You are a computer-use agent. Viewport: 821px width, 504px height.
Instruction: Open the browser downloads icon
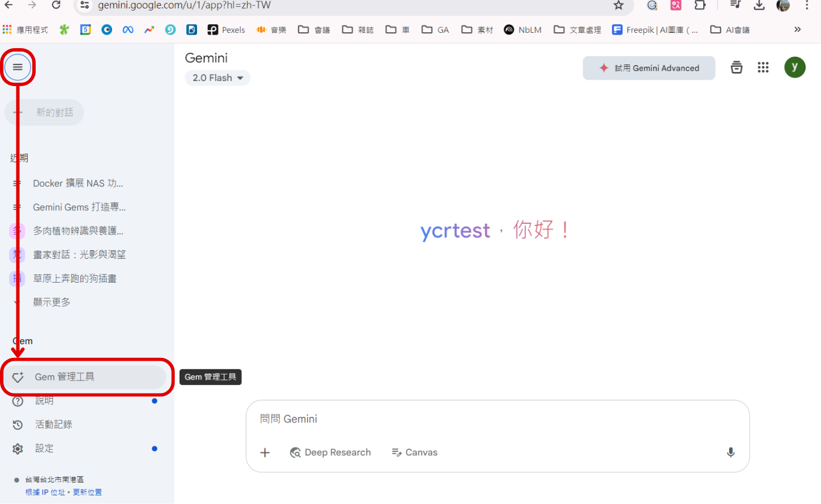point(759,5)
